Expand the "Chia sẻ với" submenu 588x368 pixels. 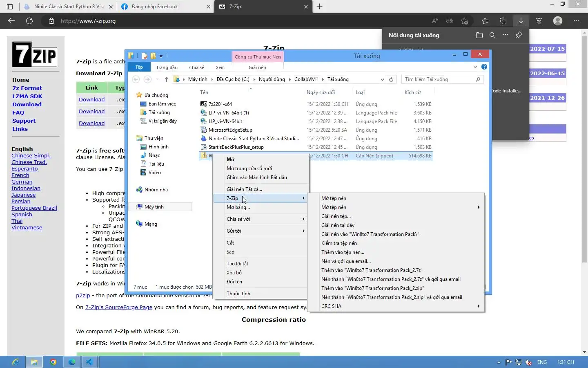pyautogui.click(x=261, y=219)
